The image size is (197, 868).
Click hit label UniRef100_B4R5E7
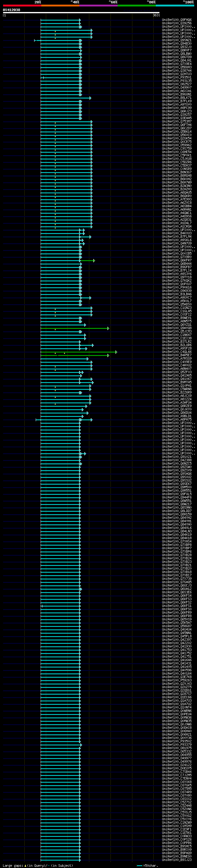(177, 355)
